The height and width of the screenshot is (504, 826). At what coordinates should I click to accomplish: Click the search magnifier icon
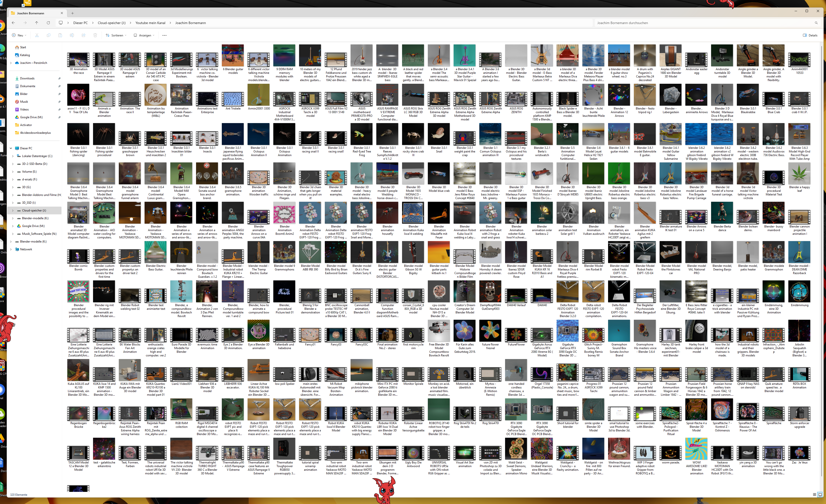click(816, 23)
